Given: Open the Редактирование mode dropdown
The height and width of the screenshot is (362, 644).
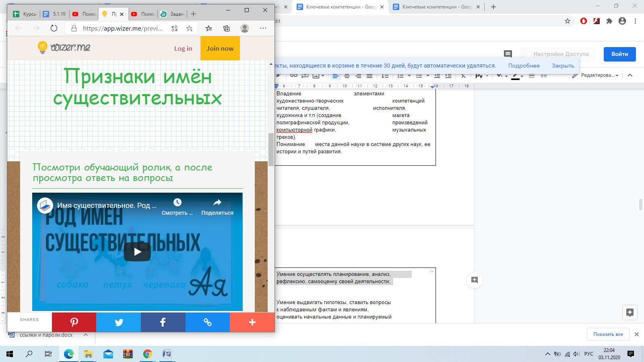Looking at the screenshot, I should 596,75.
